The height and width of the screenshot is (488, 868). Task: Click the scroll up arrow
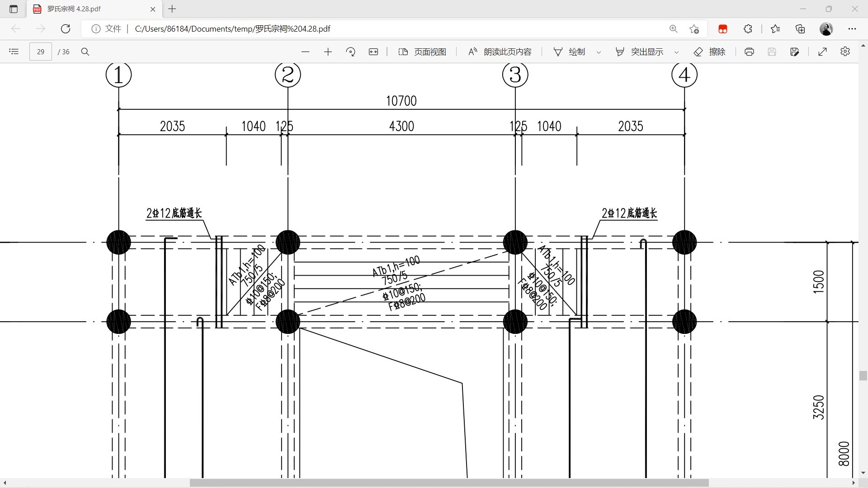[x=863, y=46]
